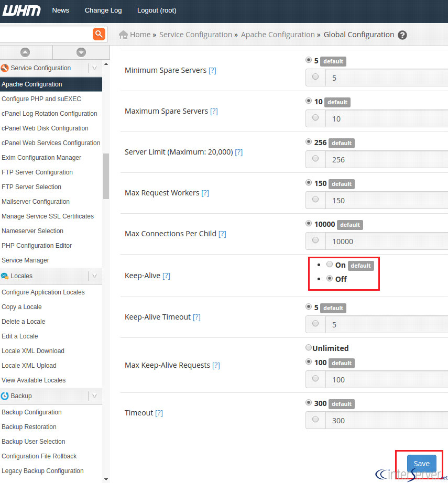This screenshot has width=448, height=483.
Task: Open help for Maximum Spare Servers
Action: (x=214, y=111)
